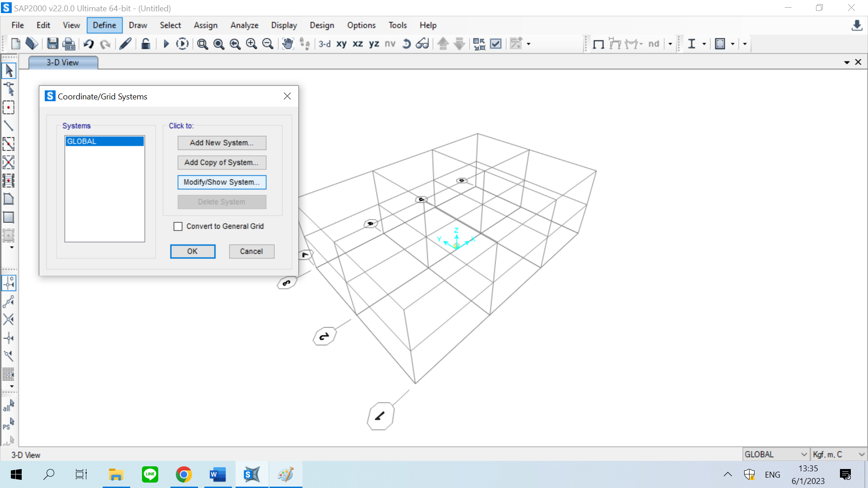Open the I-section frame property dropdown arrow
Screen dimensions: 868x488
704,44
